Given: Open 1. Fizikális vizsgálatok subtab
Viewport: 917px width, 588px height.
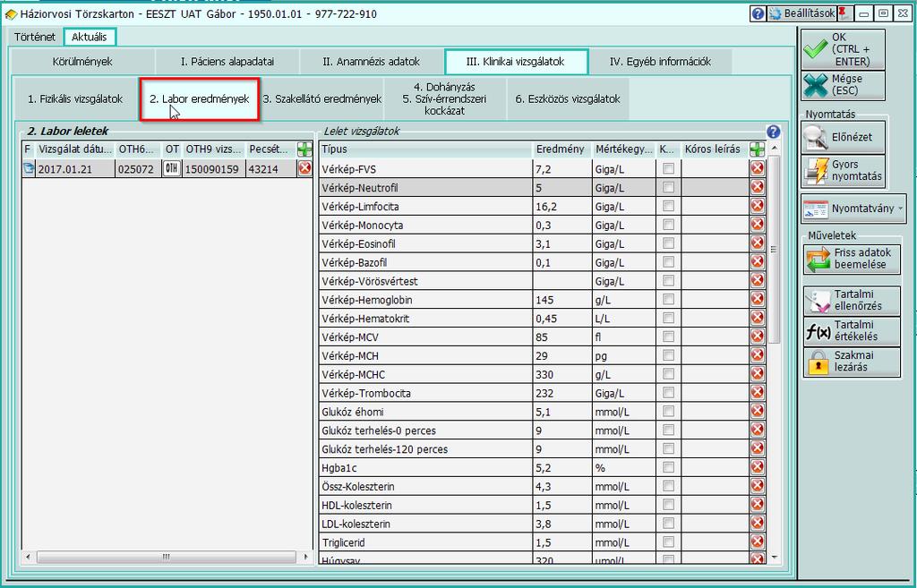Looking at the screenshot, I should [75, 98].
